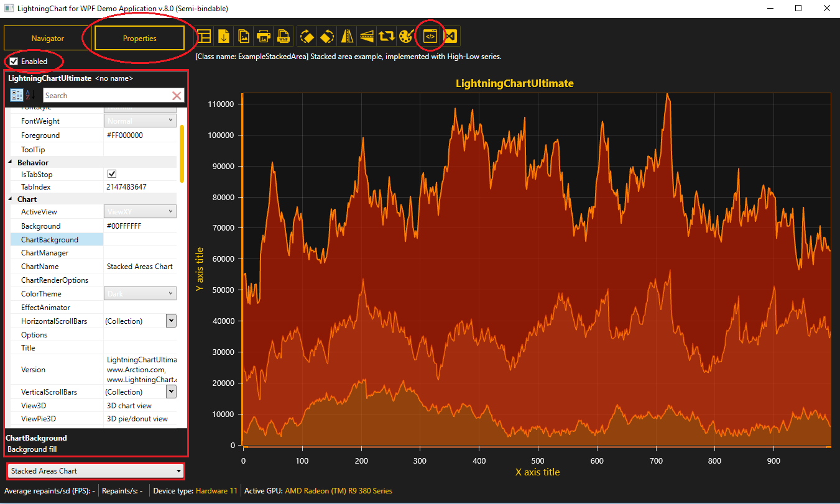This screenshot has height=504, width=840.
Task: Click the horizontal perspective icon
Action: (x=367, y=36)
